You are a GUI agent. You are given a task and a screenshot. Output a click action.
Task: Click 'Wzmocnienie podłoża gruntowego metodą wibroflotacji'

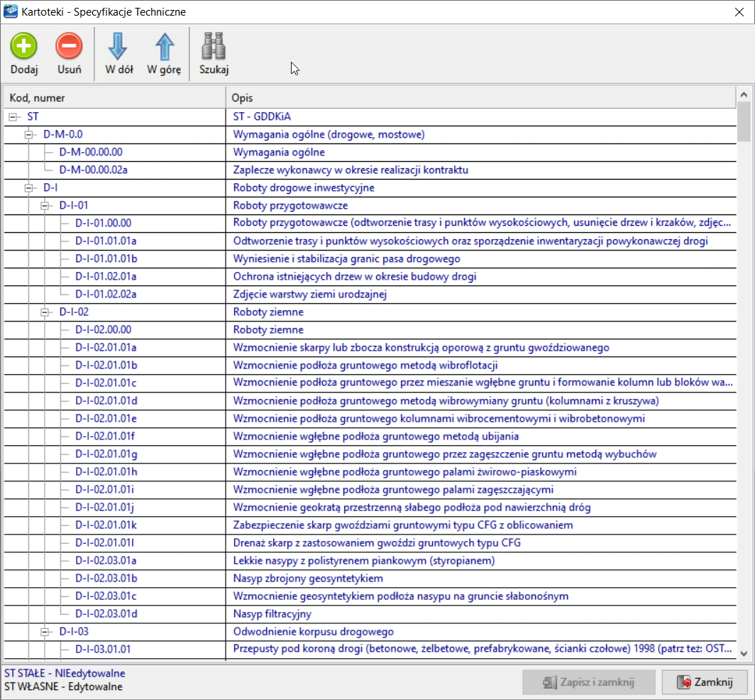pyautogui.click(x=365, y=365)
